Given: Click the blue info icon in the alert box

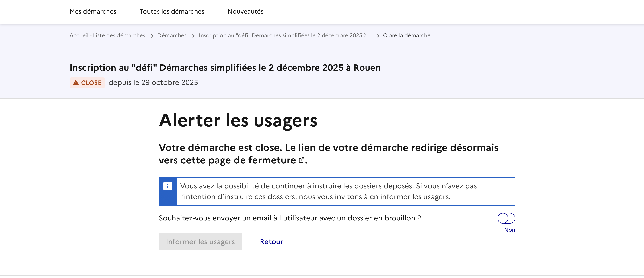Looking at the screenshot, I should click(x=167, y=186).
